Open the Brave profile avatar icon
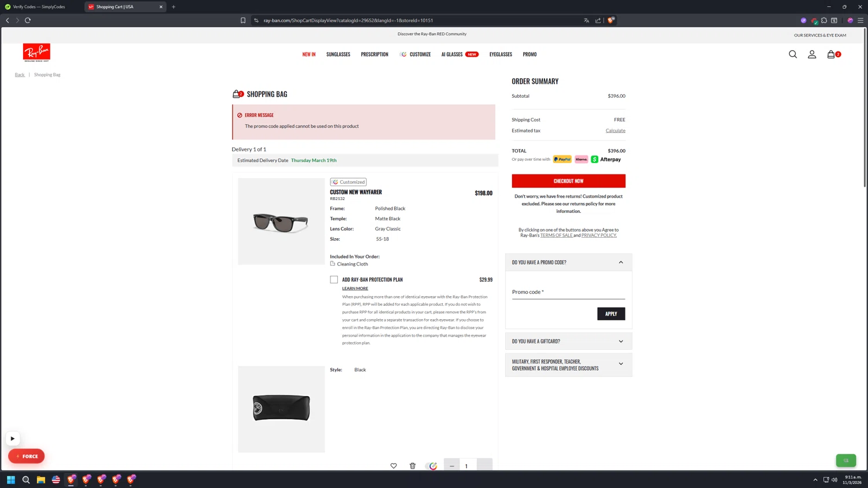Viewport: 868px width, 488px height. 850,20
